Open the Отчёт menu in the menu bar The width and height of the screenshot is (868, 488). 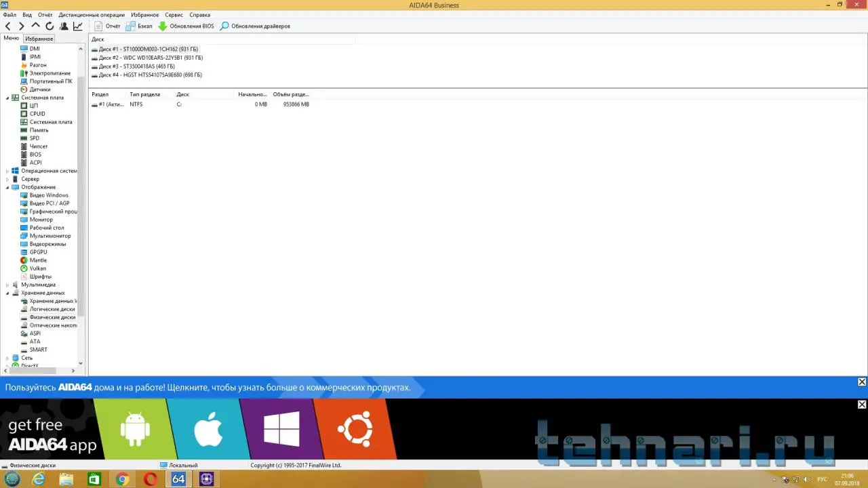coord(45,15)
